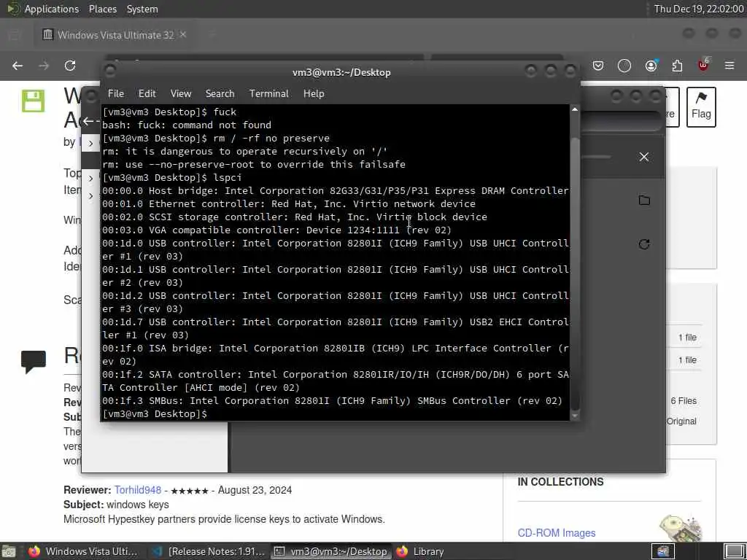Open the Torhild948 reviewer link
This screenshot has width=747, height=560.
[138, 490]
